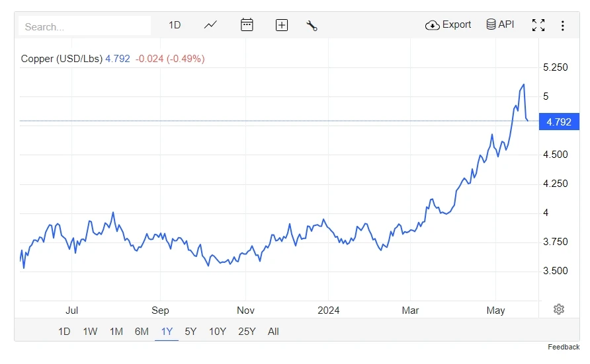Image resolution: width=590 pixels, height=364 pixels.
Task: Select the 1D range tab at bottom
Action: (x=64, y=332)
